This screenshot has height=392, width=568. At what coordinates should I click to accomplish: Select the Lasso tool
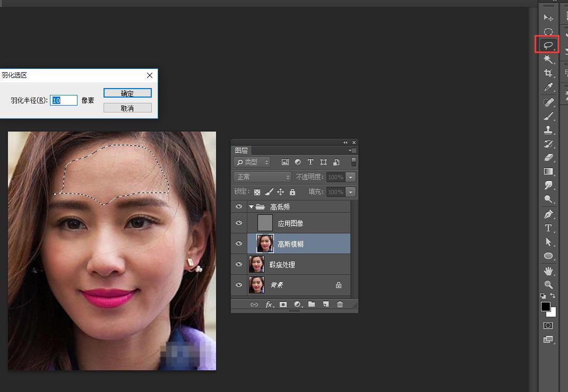548,45
